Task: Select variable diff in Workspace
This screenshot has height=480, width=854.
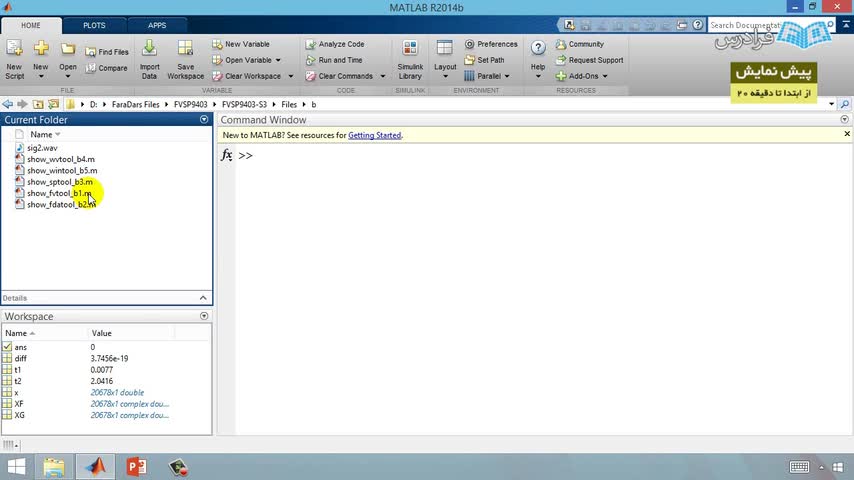Action: coord(20,359)
